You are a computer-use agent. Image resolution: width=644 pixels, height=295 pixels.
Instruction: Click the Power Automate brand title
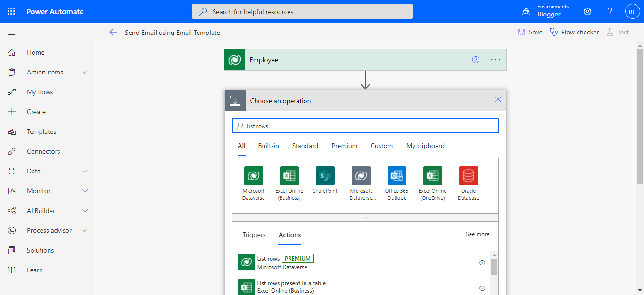click(x=55, y=11)
